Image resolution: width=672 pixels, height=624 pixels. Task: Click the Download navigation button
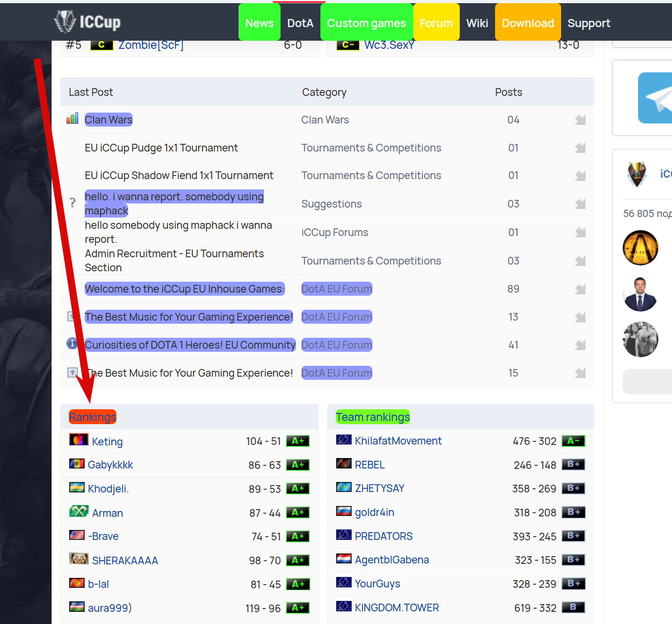click(528, 23)
